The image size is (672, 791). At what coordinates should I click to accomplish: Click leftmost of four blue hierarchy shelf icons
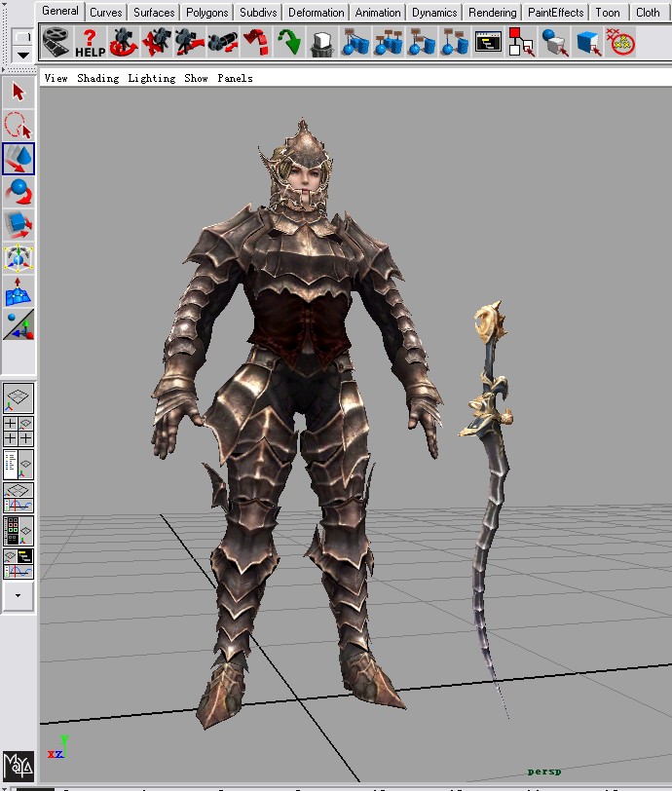[x=355, y=43]
